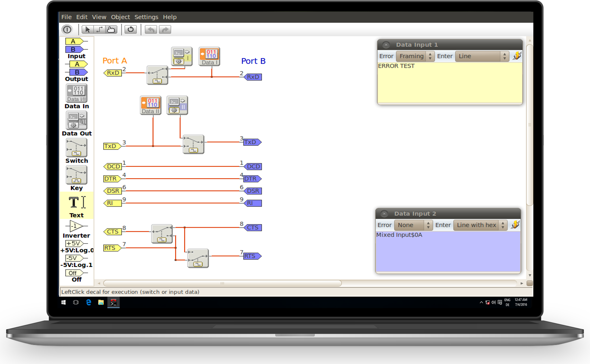The height and width of the screenshot is (364, 590).
Task: Click the power/run toolbar icon
Action: [x=67, y=30]
